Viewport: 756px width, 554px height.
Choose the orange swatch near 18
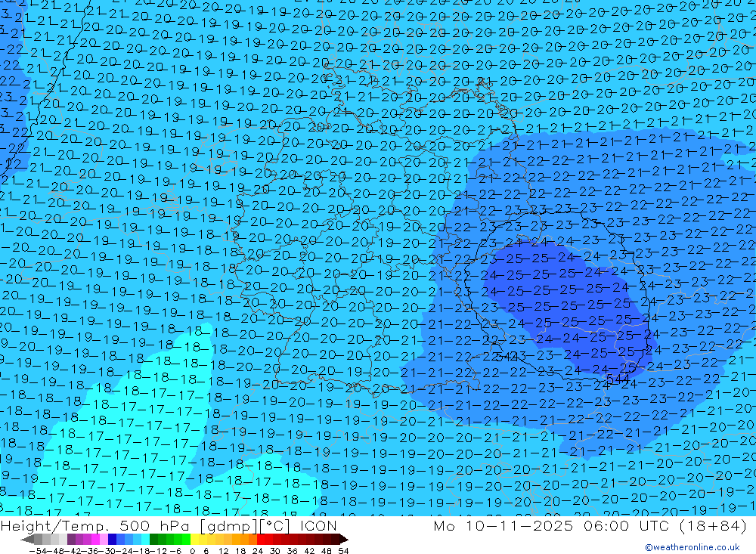click(x=245, y=540)
